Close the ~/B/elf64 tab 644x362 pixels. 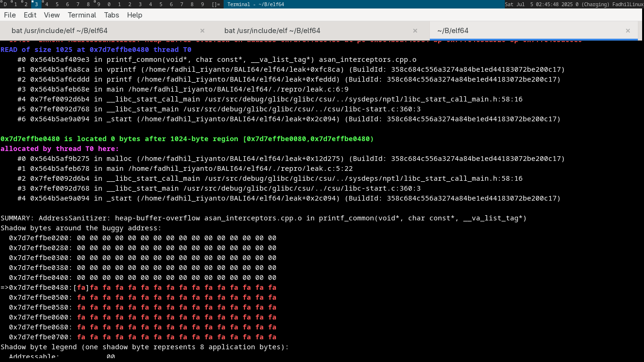[x=628, y=31]
